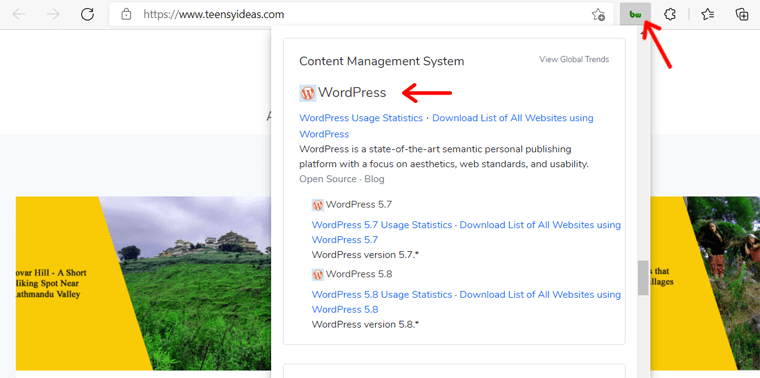Click the Open Source label
The image size is (760, 378).
coord(328,179)
